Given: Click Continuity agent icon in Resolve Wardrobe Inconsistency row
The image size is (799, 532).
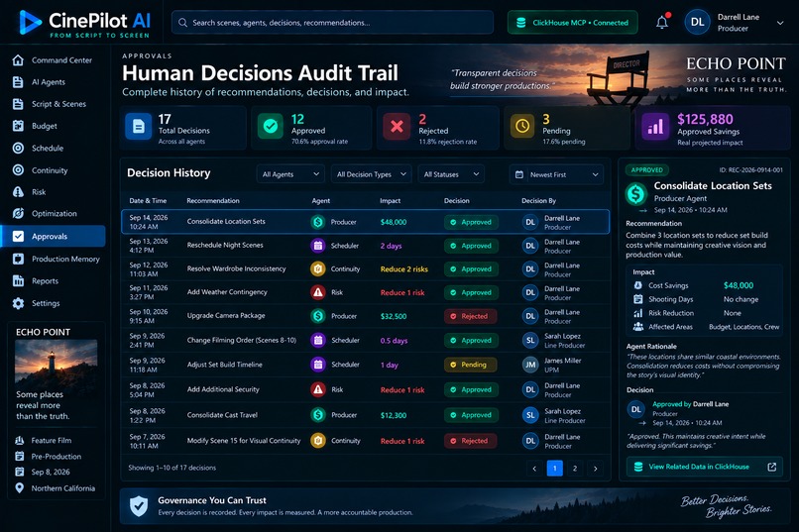Looking at the screenshot, I should [x=318, y=268].
